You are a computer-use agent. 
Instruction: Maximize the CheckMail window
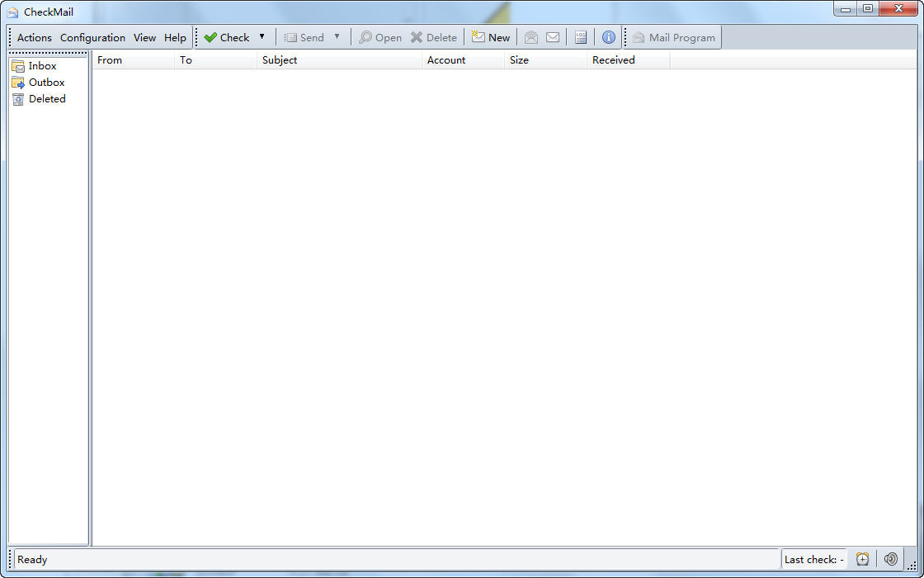[x=868, y=8]
